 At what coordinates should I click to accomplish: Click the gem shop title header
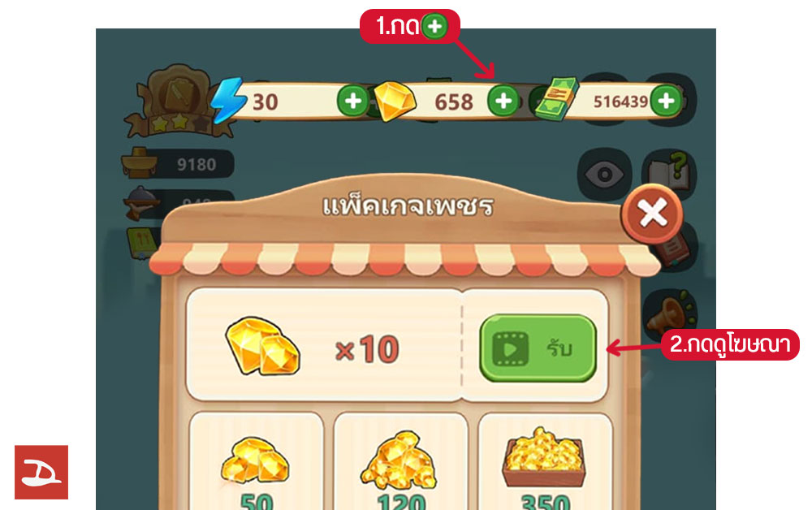click(x=408, y=206)
